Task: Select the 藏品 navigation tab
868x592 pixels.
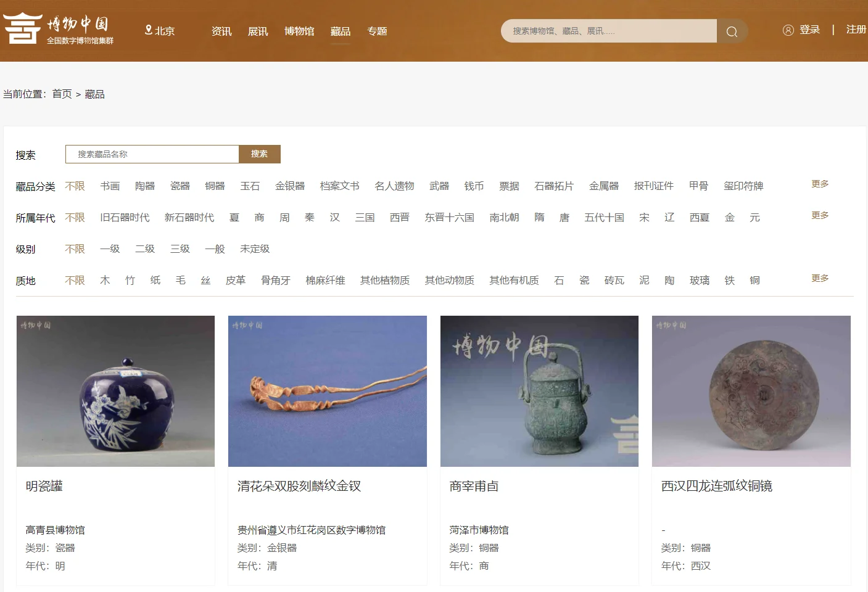Action: [340, 31]
